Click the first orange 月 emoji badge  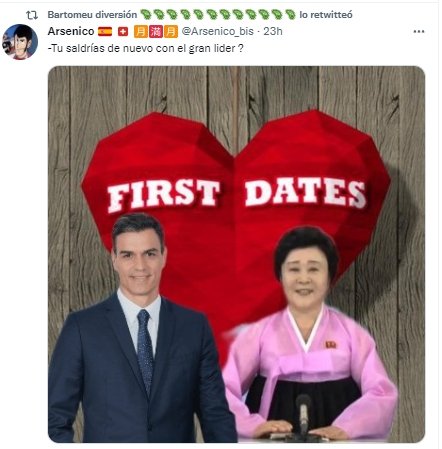click(141, 31)
